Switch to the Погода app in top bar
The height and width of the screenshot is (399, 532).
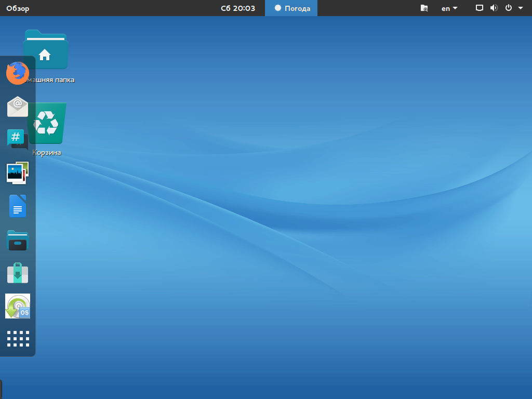pos(291,8)
